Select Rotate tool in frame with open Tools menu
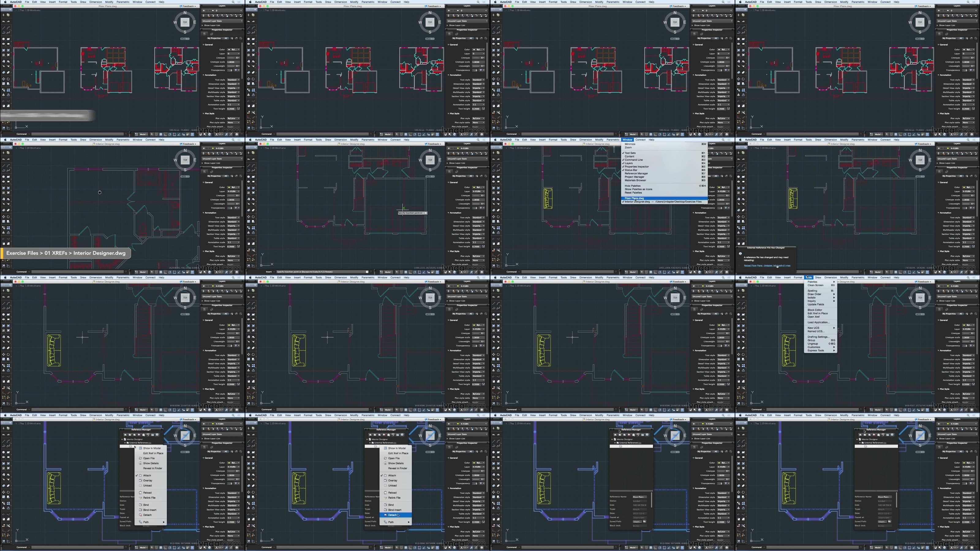980x551 pixels. [743, 354]
